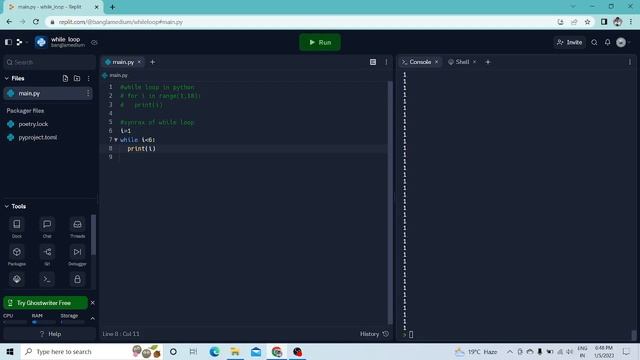The height and width of the screenshot is (360, 640).
Task: Select main.py in file tree
Action: [x=48, y=93]
